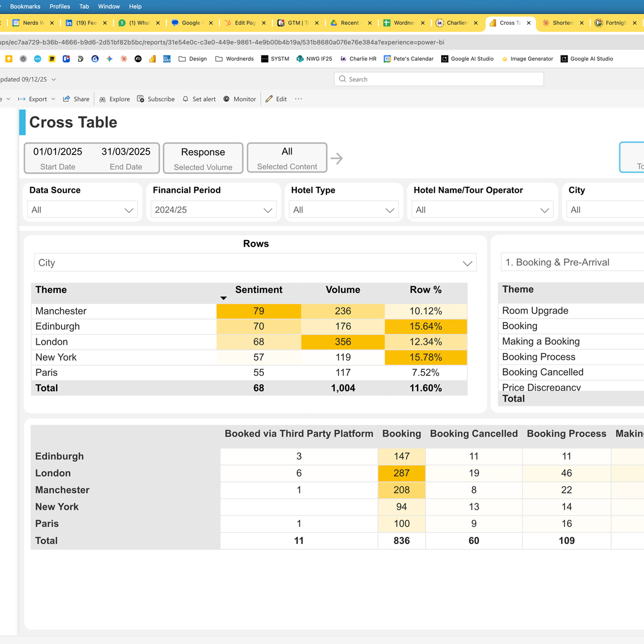The width and height of the screenshot is (644, 644).
Task: Open the more options ellipsis
Action: 298,99
